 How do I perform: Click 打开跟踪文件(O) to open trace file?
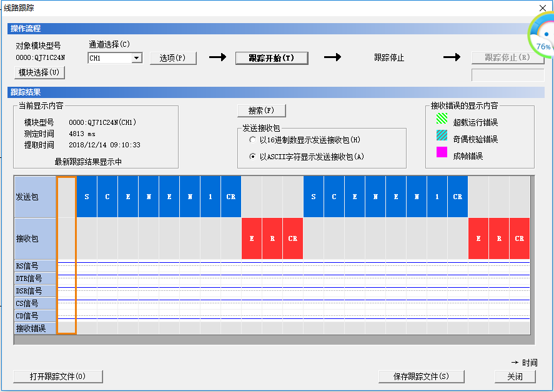[57, 376]
